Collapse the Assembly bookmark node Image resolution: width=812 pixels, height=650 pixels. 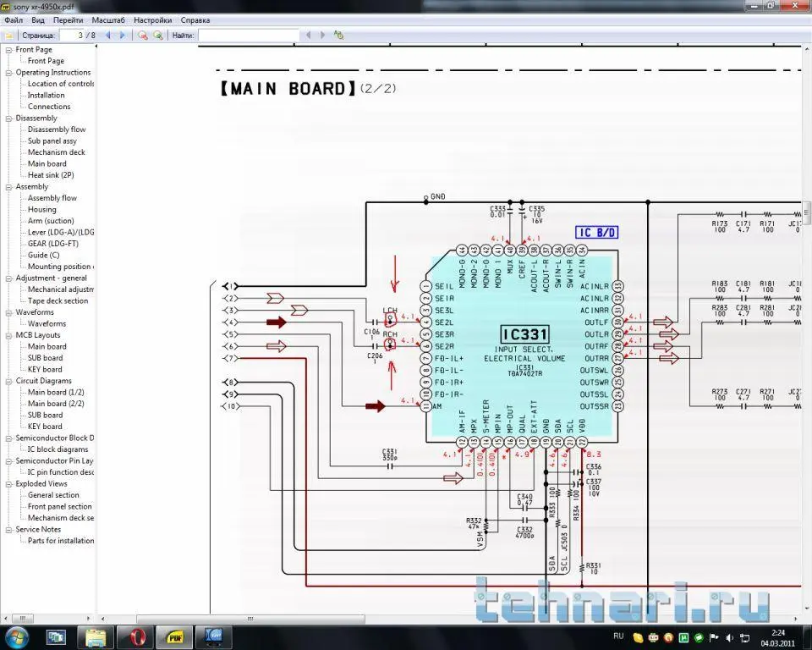[8, 186]
